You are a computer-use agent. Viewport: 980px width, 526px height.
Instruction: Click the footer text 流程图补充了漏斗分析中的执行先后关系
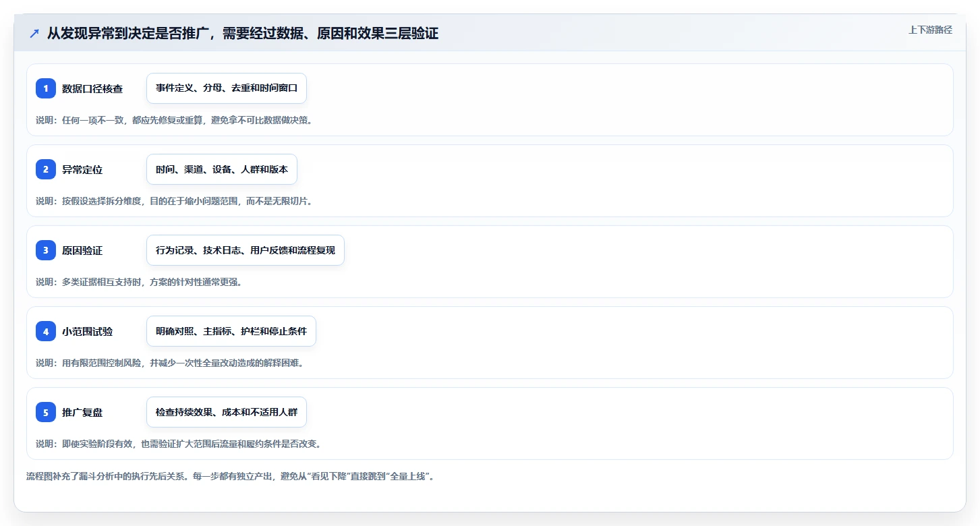point(105,476)
